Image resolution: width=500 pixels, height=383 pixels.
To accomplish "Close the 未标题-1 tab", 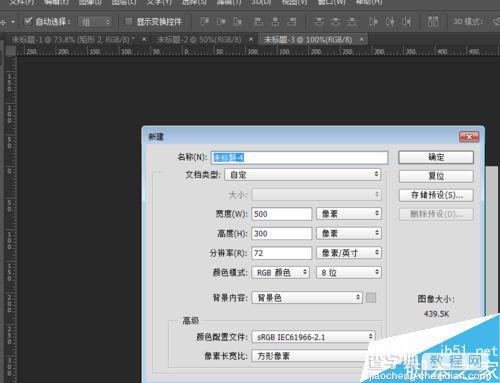I will (x=144, y=39).
